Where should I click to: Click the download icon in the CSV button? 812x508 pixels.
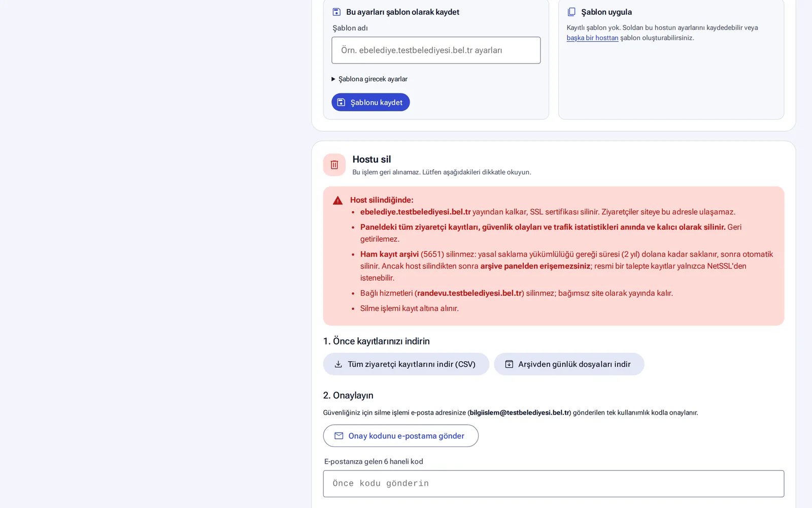(x=338, y=364)
